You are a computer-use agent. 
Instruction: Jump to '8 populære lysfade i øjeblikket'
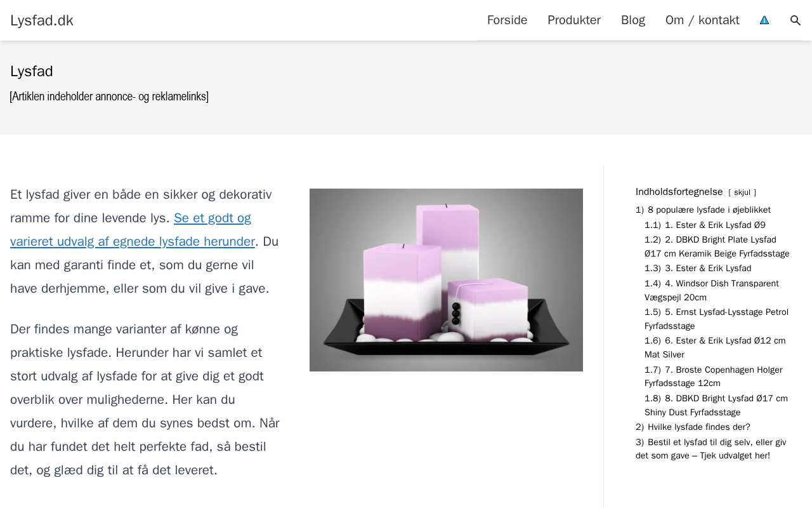[703, 210]
